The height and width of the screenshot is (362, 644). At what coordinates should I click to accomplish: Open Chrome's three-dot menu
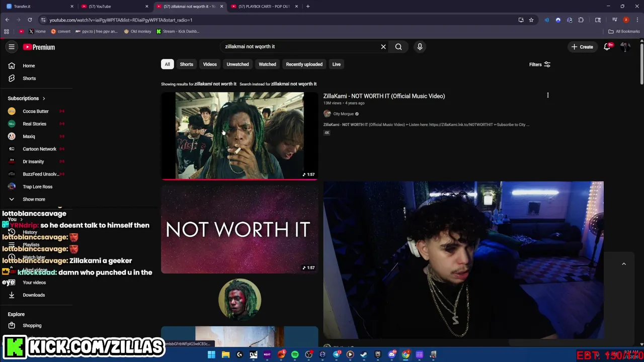pos(636,20)
